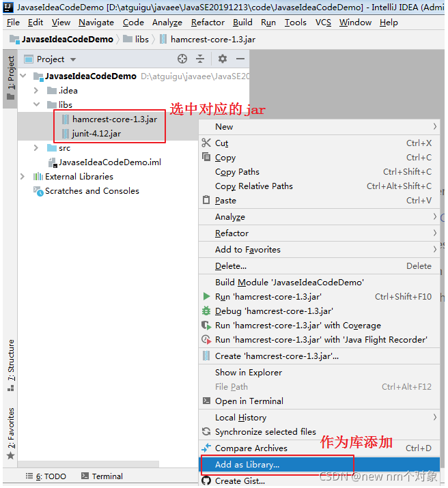Expand the src folder node
Image resolution: width=448 pixels, height=488 pixels.
click(36, 148)
